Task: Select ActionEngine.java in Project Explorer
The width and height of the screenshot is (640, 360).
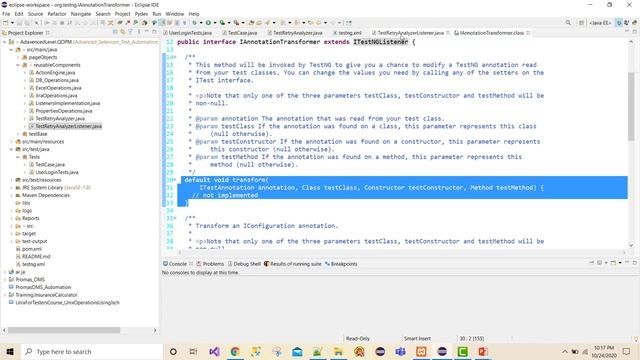Action: tap(55, 73)
